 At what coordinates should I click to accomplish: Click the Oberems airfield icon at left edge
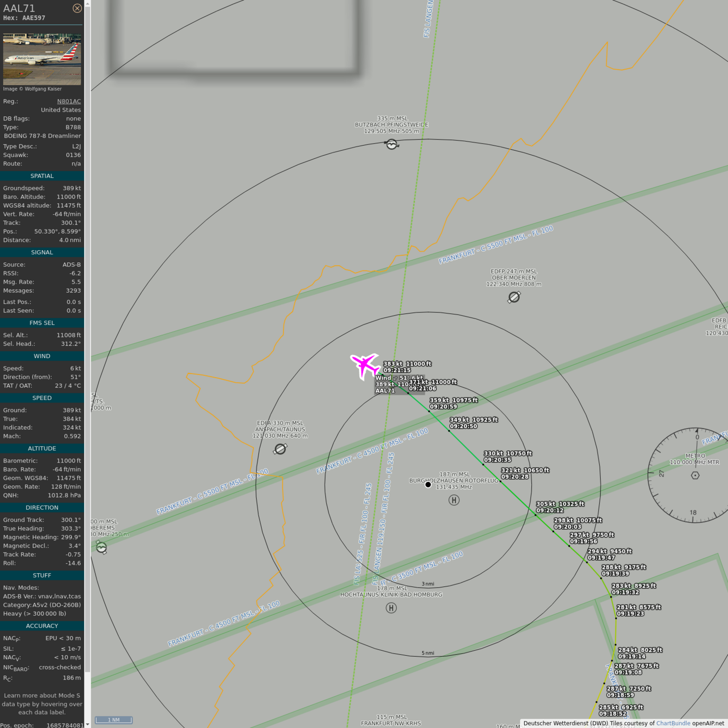point(101,548)
